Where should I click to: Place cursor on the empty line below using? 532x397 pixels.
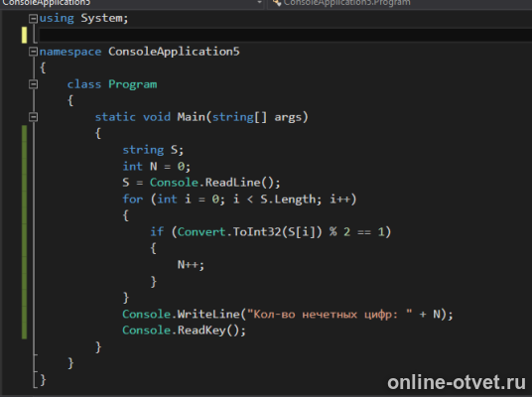(x=285, y=35)
